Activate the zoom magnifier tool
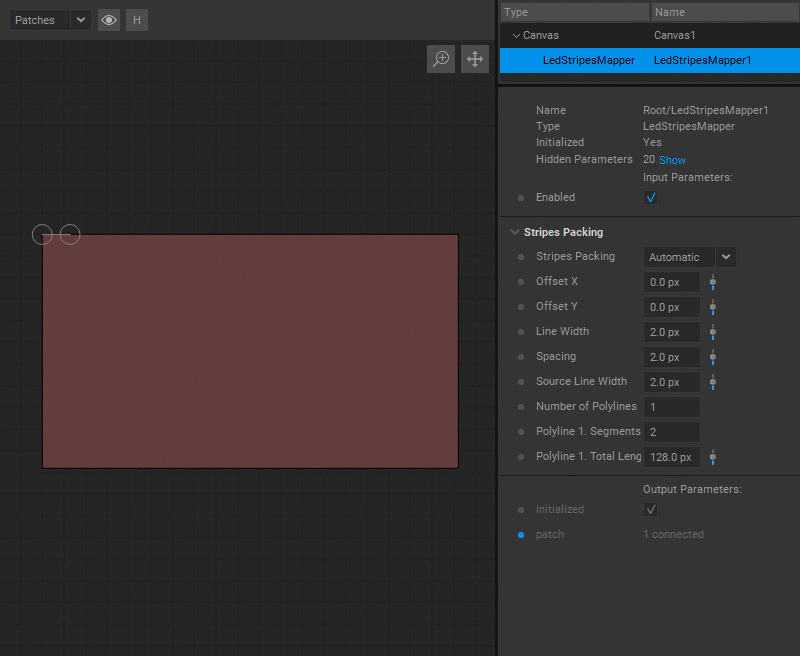Screen dimensions: 800x656 [x=441, y=59]
